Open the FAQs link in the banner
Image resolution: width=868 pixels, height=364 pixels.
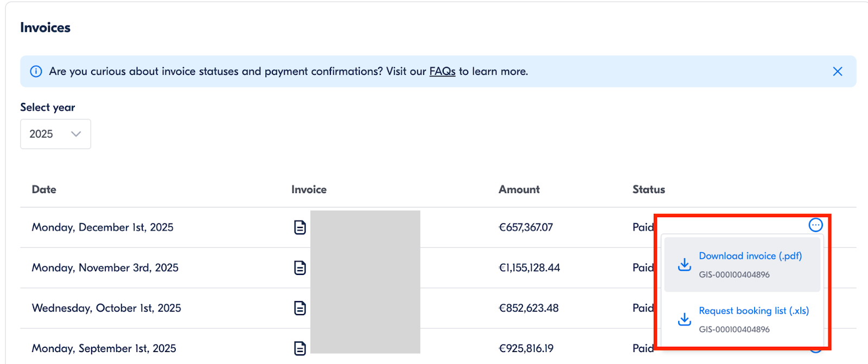[x=442, y=72]
